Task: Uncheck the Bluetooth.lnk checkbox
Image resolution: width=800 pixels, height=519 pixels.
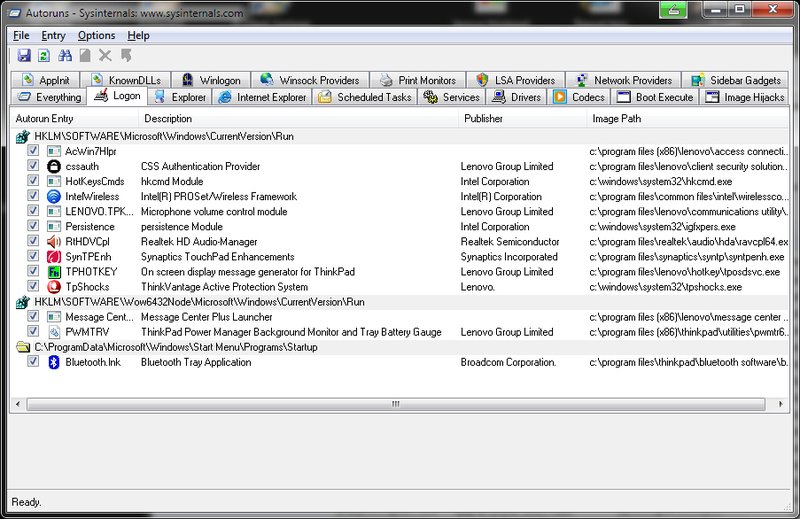Action: [33, 361]
